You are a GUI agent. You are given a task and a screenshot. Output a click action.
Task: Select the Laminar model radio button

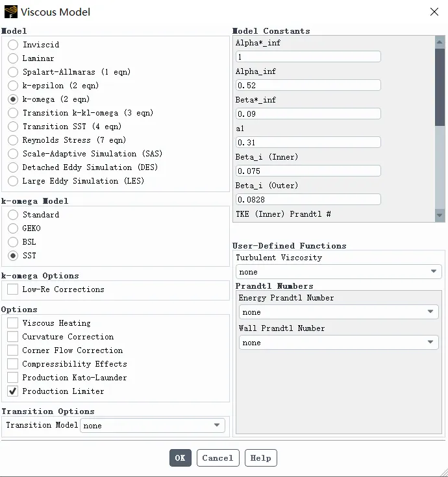tap(13, 58)
